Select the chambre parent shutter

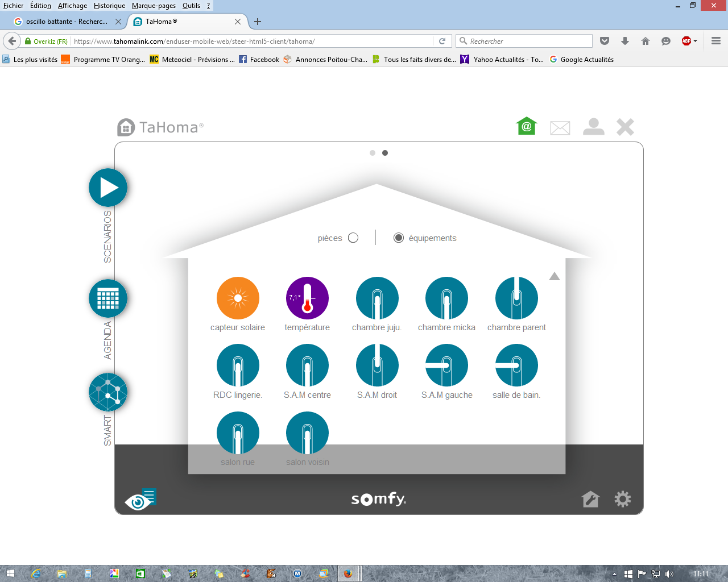tap(516, 298)
